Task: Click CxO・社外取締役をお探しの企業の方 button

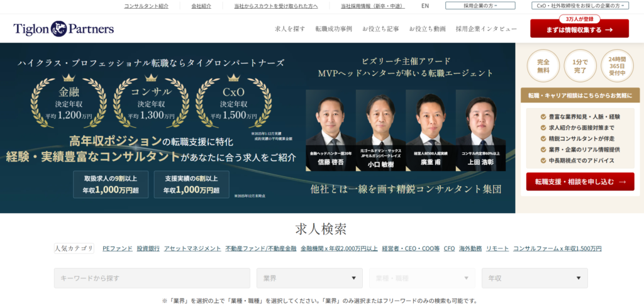Action: (x=580, y=6)
